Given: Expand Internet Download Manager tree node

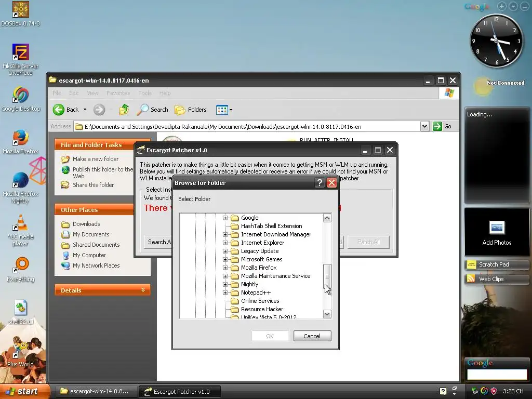Looking at the screenshot, I should (x=225, y=234).
